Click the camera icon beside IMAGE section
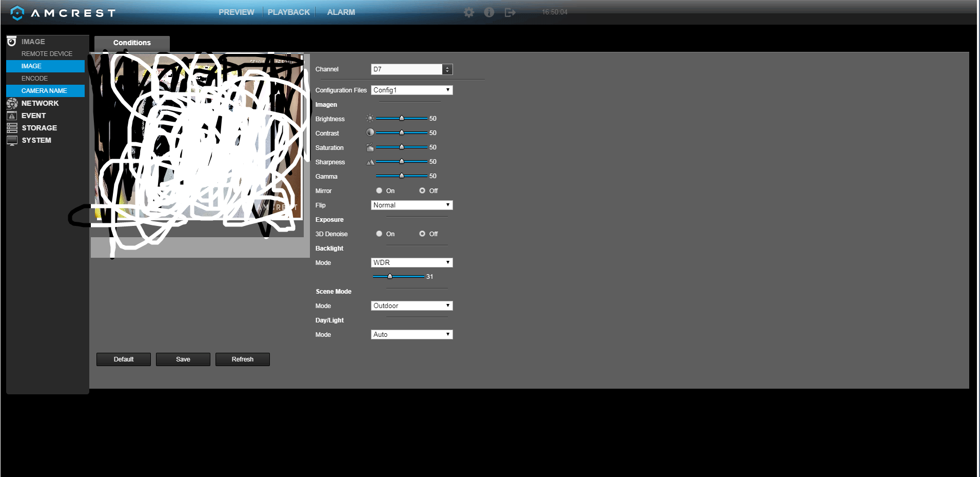 (12, 42)
